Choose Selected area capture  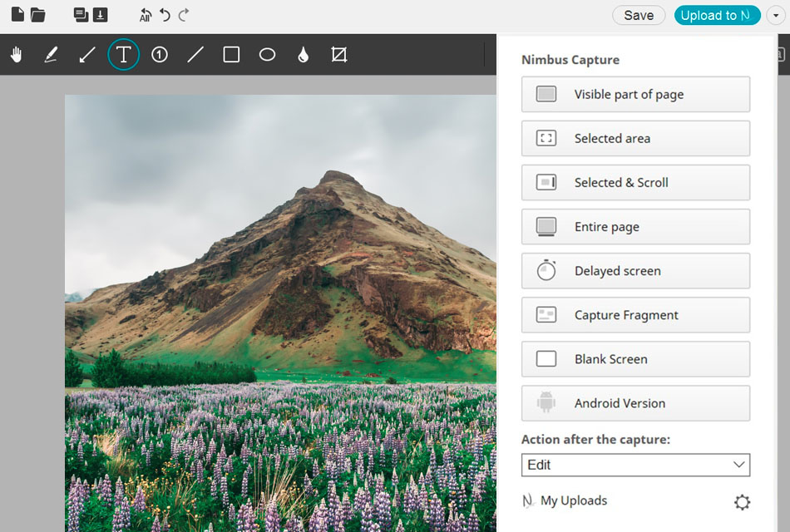click(635, 138)
